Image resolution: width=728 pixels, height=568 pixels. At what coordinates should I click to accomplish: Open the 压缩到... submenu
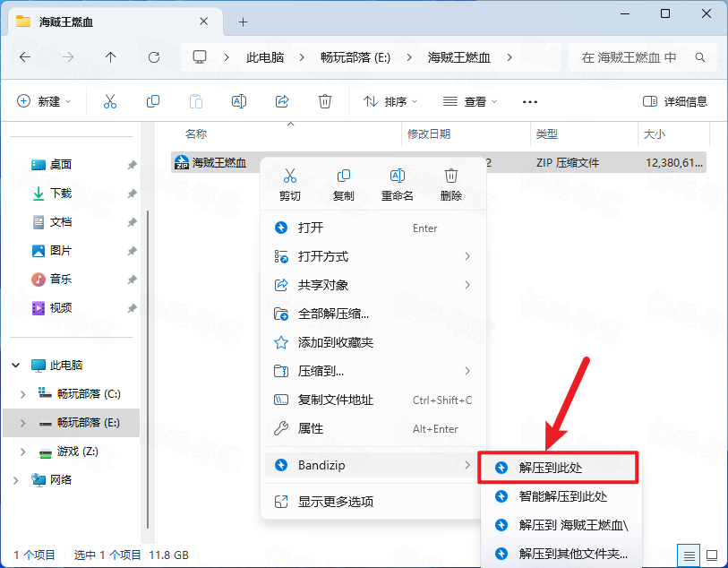click(373, 371)
